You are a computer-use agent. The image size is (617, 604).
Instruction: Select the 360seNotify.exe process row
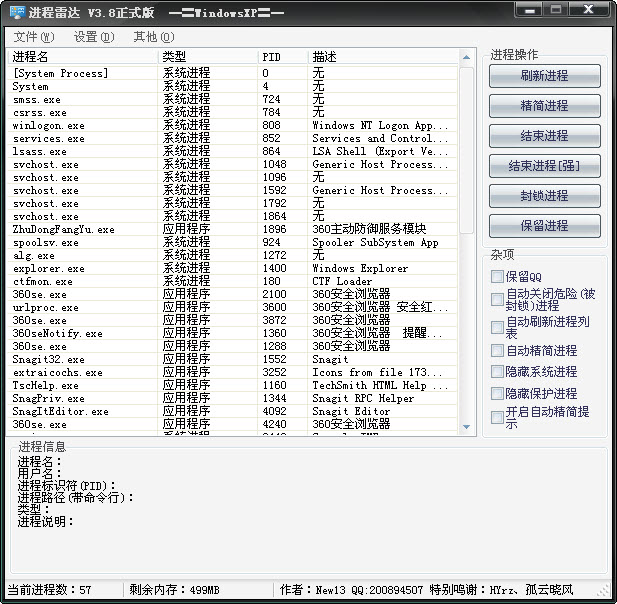tap(233, 333)
